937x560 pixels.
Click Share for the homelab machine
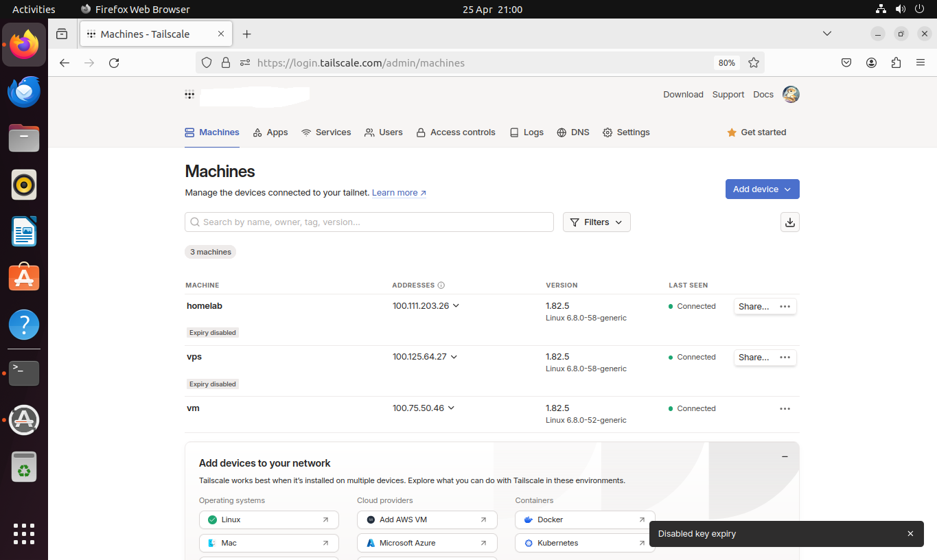click(753, 306)
